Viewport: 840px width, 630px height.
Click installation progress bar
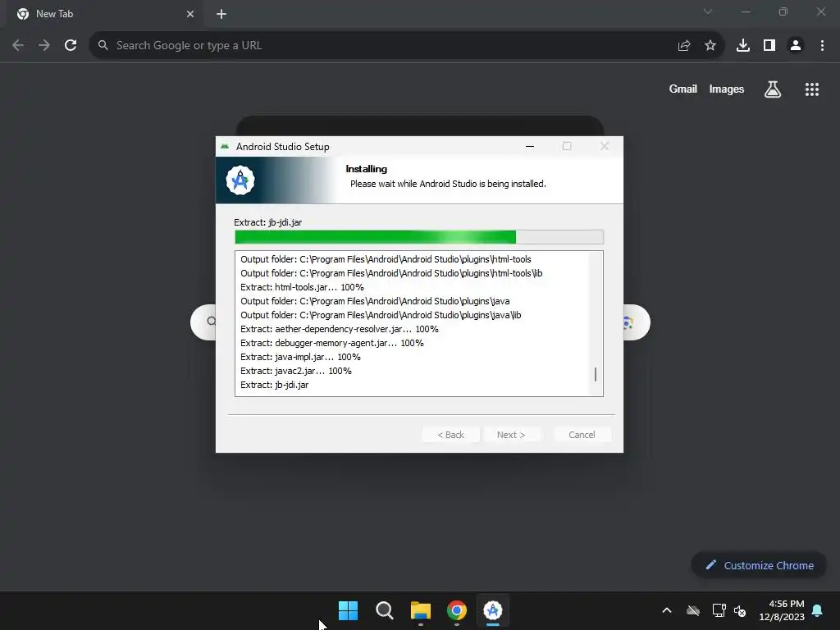click(x=419, y=237)
